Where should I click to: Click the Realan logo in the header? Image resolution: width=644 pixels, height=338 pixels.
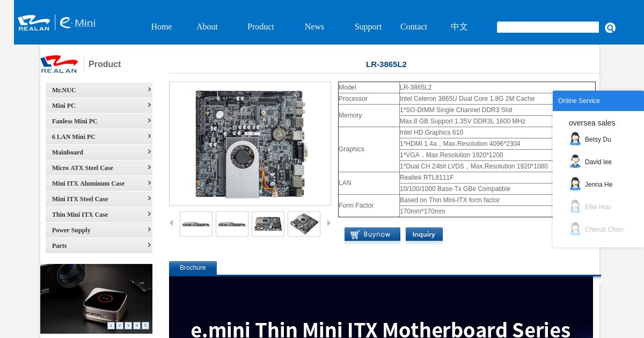tap(34, 23)
